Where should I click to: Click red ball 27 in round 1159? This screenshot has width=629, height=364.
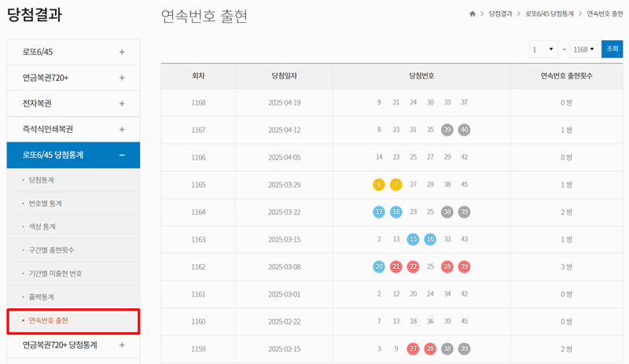tap(414, 349)
